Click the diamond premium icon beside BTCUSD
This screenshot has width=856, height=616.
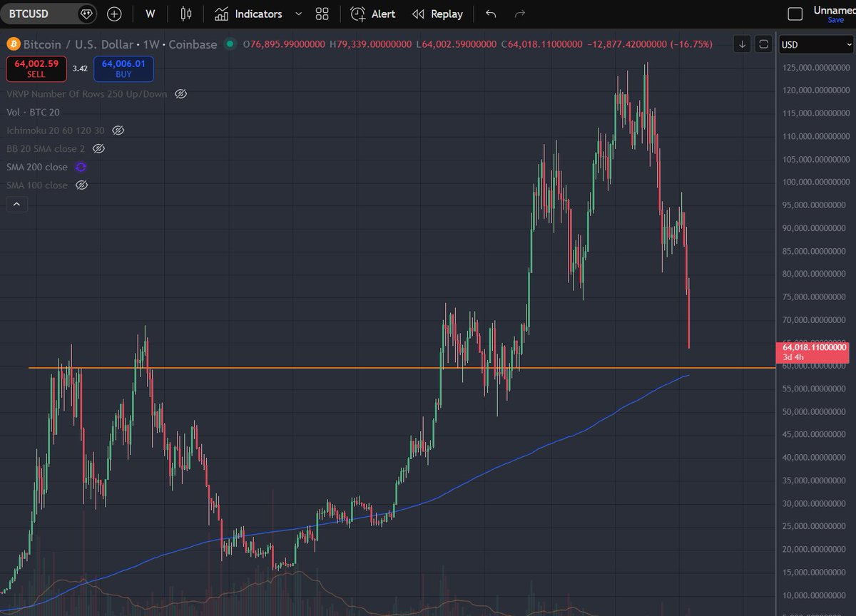point(86,14)
